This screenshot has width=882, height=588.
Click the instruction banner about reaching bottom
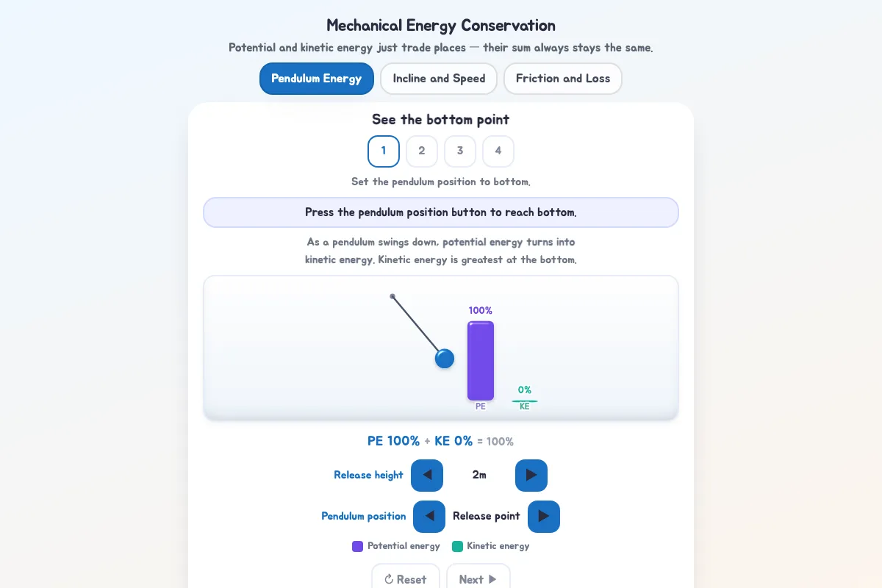(441, 212)
